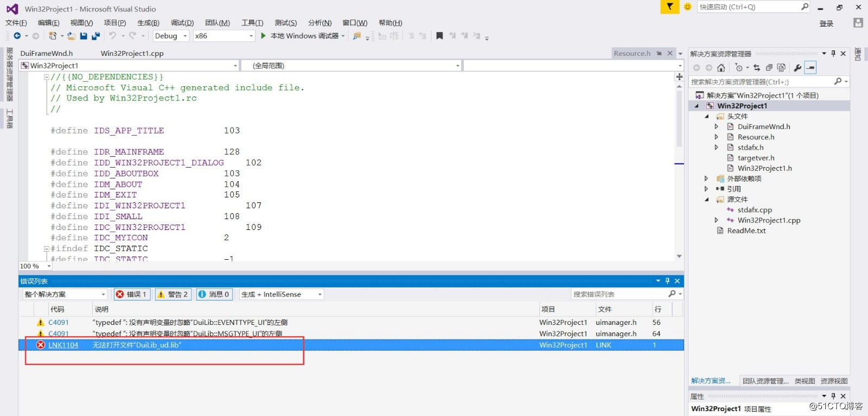
Task: Click the Find in Files toolbar icon
Action: [356, 36]
